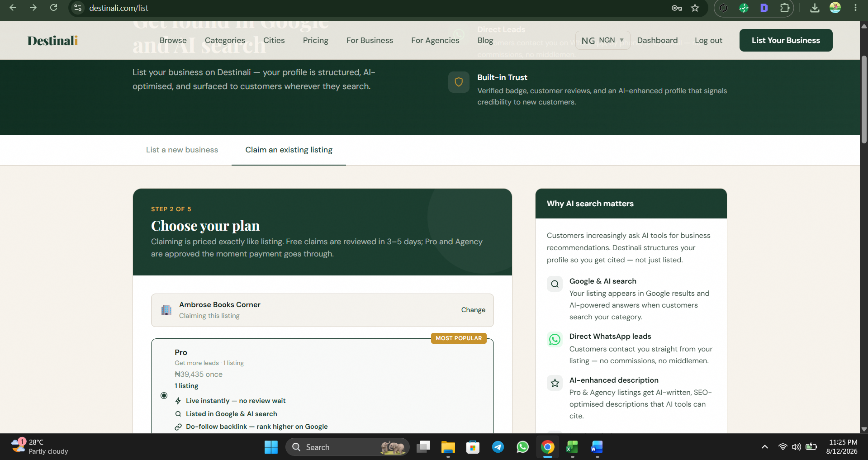Click the Why AI search matters heading

pos(590,204)
